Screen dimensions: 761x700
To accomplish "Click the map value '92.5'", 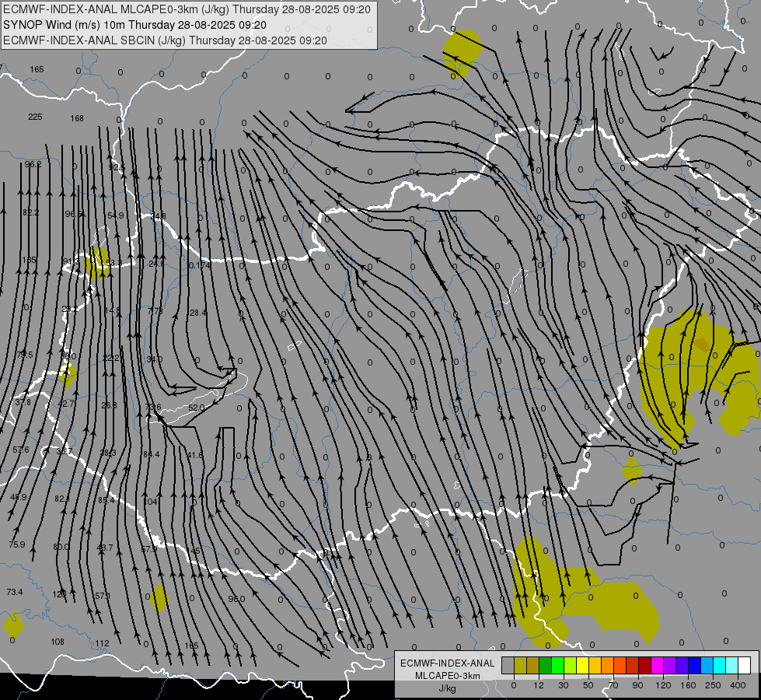I will 117,167.
